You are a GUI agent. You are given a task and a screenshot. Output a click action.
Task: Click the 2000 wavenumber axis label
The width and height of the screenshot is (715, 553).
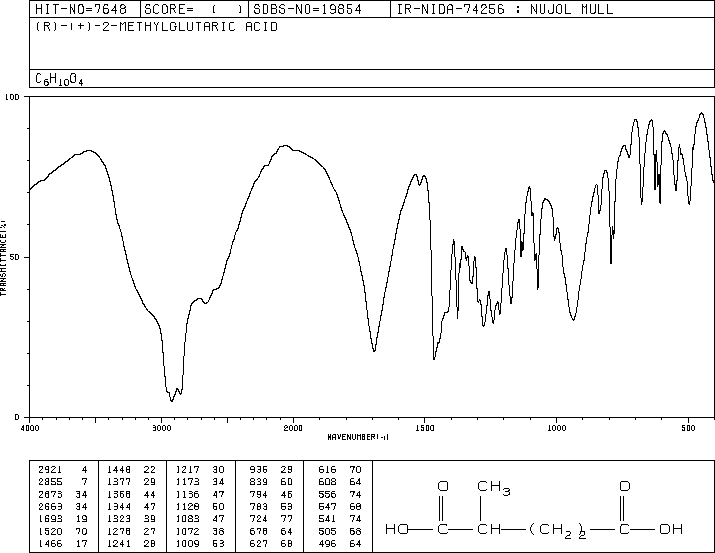(x=293, y=428)
